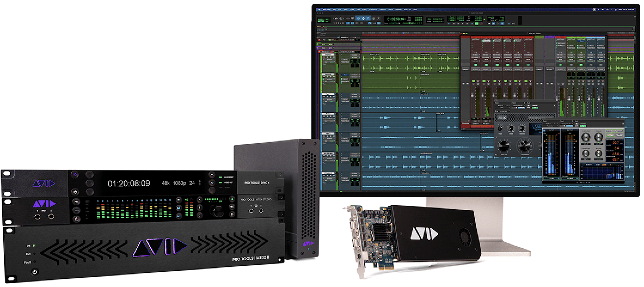Click the blue playhead marker on the timeline ruler
644x287 pixels.
(x=404, y=33)
